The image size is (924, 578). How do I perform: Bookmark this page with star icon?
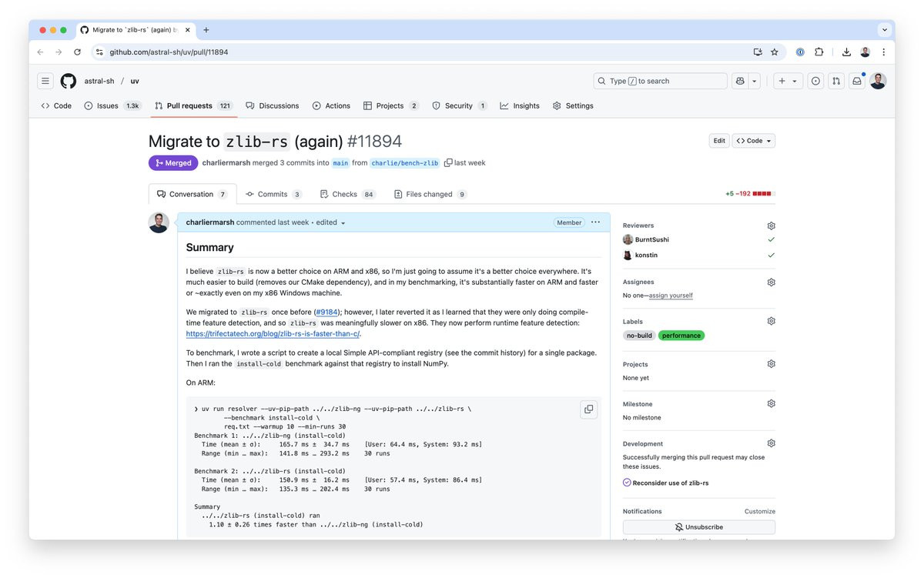click(x=775, y=52)
